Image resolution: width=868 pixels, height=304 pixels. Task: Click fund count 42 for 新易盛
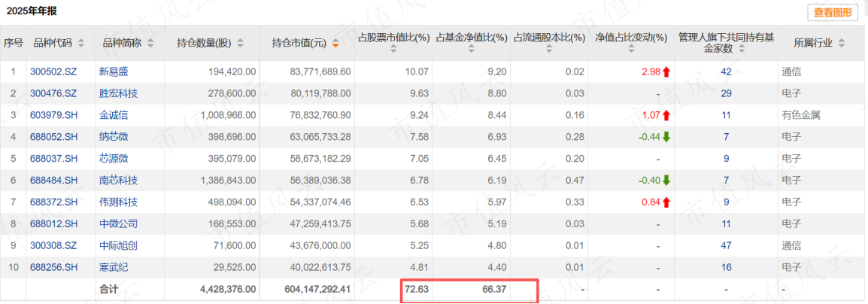tap(726, 71)
